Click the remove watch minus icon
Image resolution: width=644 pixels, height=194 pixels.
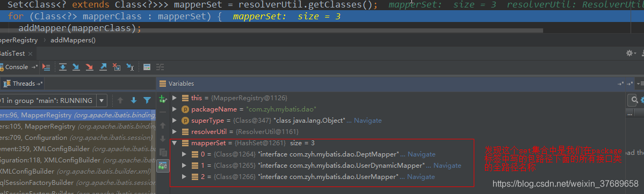tap(163, 112)
